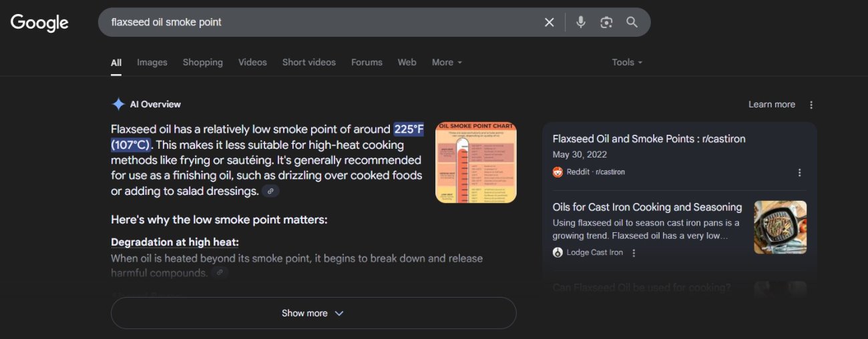Open options for Lodge Cast Iron result
This screenshot has width=868, height=339.
(x=634, y=253)
